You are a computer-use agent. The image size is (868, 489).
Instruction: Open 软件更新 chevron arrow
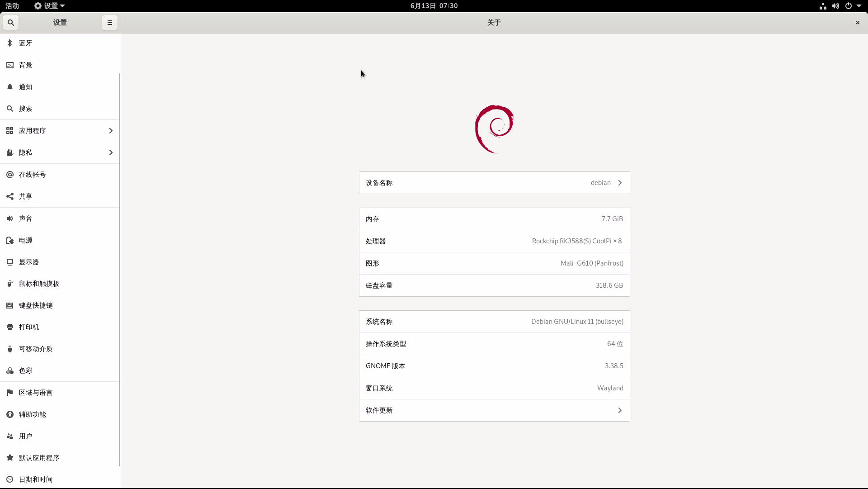[x=620, y=410]
